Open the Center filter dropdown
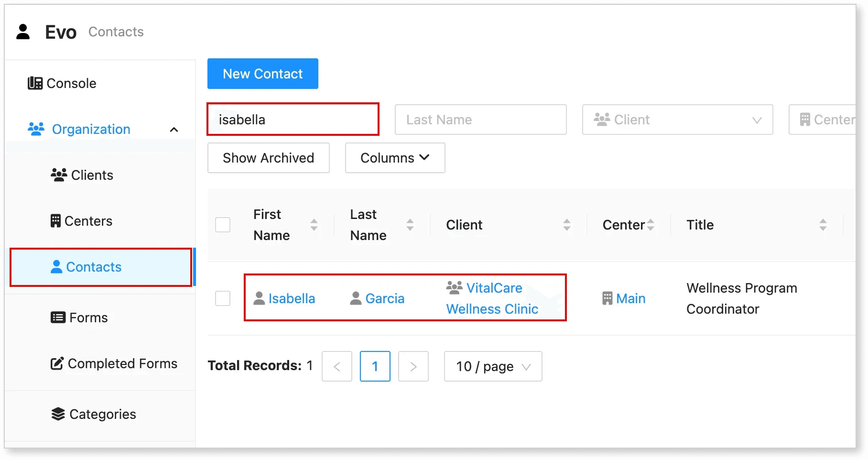 click(x=822, y=120)
